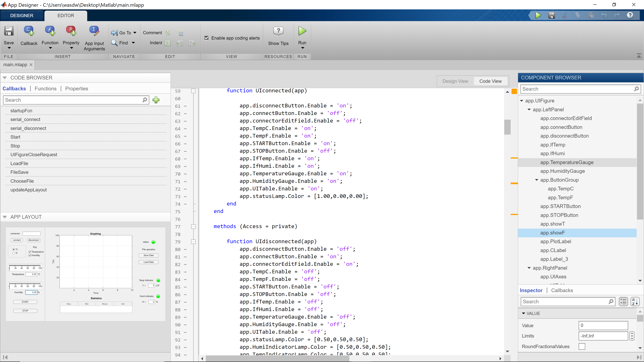Collapse the fold toggle at line 79

[x=193, y=242]
